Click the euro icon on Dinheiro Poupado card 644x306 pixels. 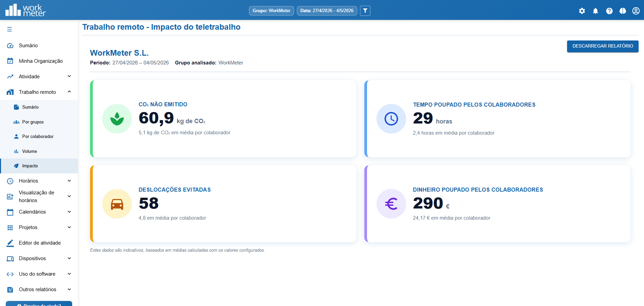[391, 204]
